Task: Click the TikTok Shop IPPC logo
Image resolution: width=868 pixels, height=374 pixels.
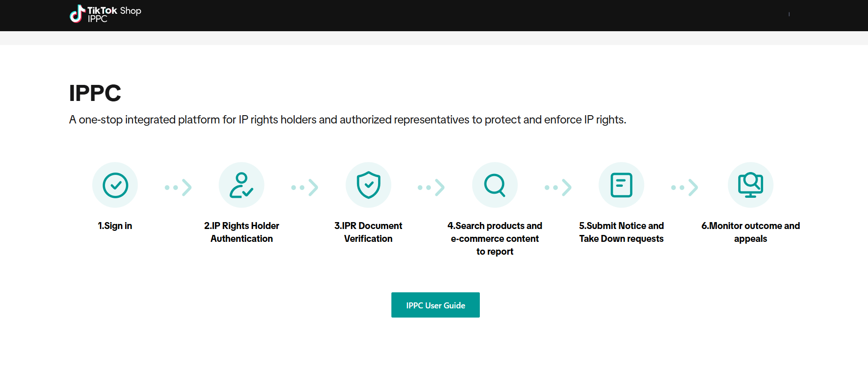Action: click(x=105, y=14)
